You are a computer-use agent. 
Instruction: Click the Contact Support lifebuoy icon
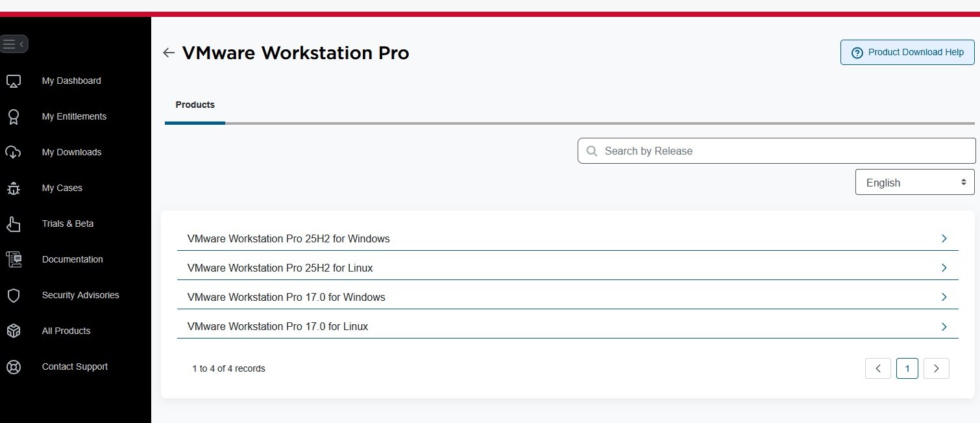14,367
